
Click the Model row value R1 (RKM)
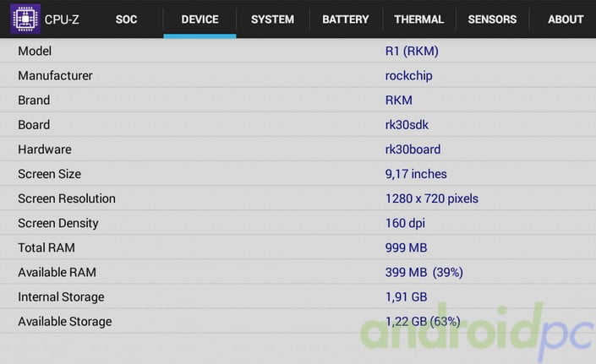coord(412,51)
